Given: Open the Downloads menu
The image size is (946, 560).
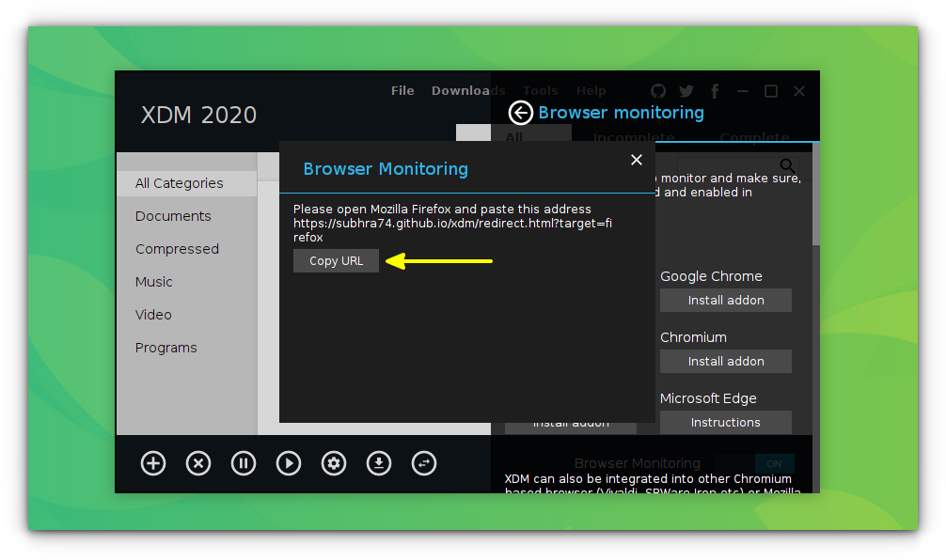Looking at the screenshot, I should click(468, 91).
